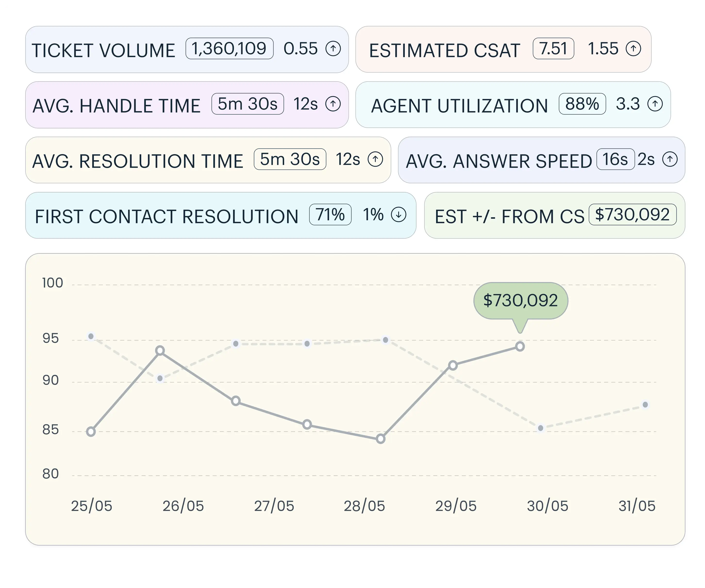Click the up-arrow icon in Avg. Answer Speed card
Viewport: 705px width, 588px height.
tap(670, 159)
